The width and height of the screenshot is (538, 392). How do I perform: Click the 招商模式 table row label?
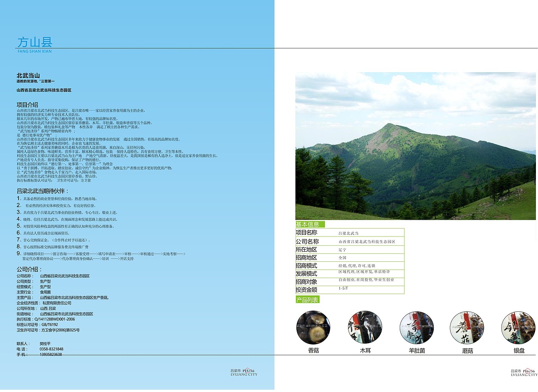pos(306,266)
